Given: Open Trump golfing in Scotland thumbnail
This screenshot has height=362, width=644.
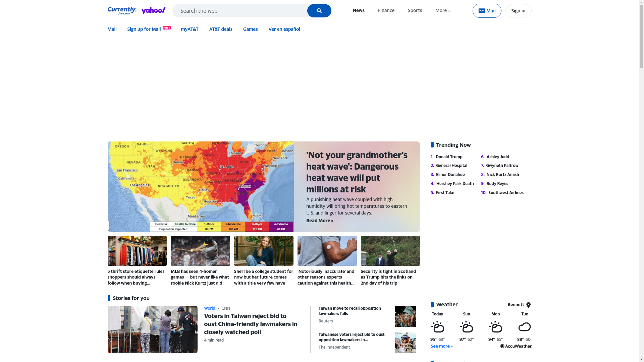Looking at the screenshot, I should (x=390, y=251).
